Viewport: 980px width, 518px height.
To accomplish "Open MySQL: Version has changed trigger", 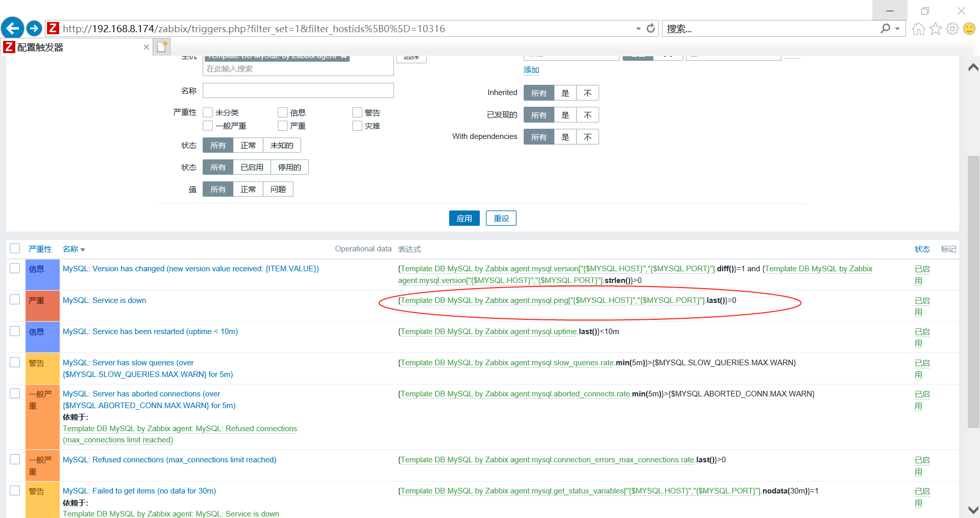I will (x=191, y=269).
